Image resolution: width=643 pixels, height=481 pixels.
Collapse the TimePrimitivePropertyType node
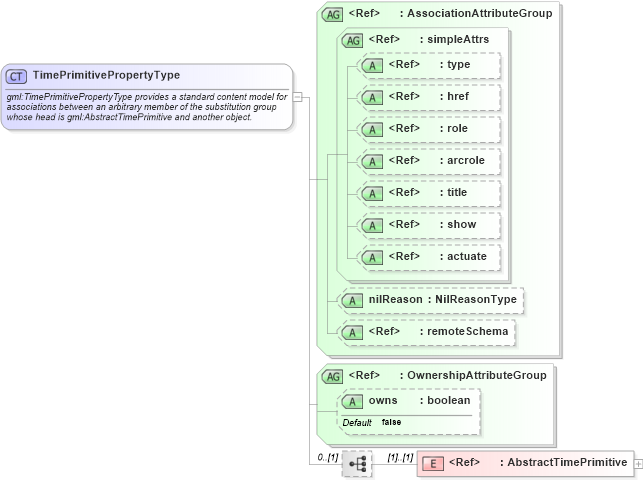[x=298, y=98]
